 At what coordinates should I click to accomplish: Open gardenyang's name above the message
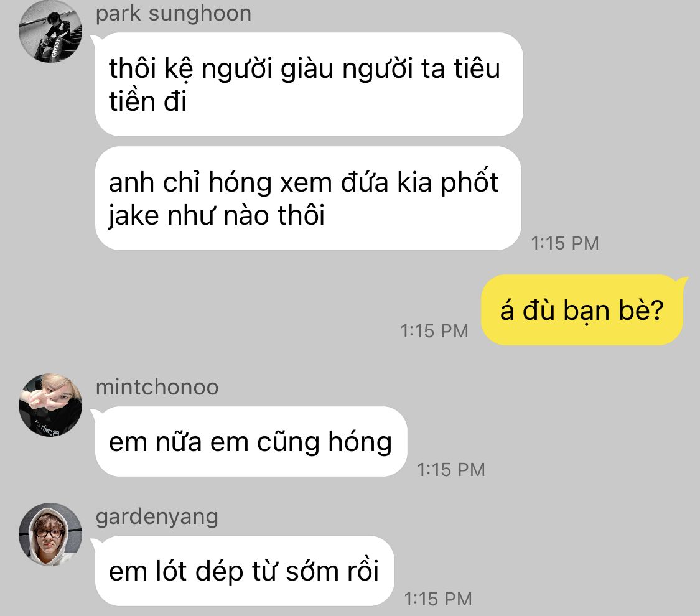[157, 517]
